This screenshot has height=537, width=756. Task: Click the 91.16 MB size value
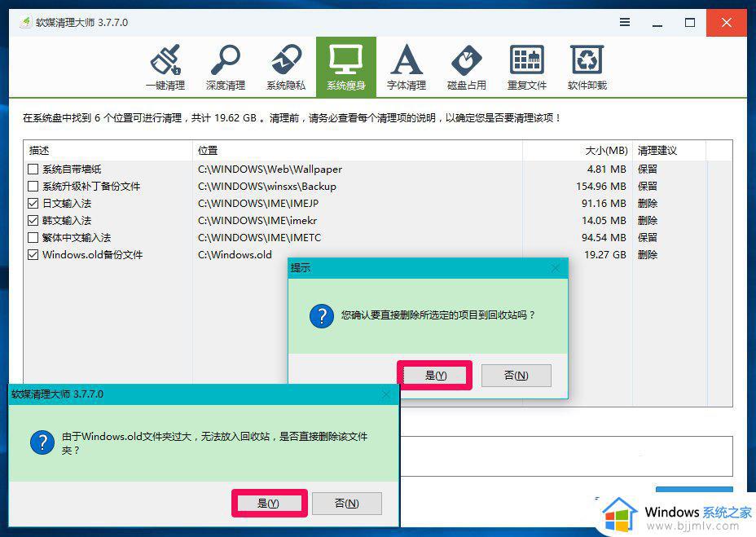[604, 204]
